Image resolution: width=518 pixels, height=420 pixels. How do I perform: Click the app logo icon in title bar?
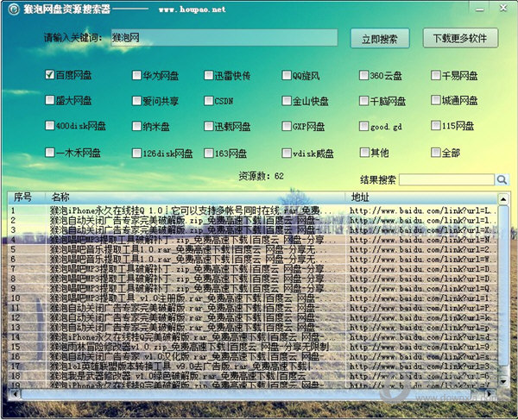(14, 9)
